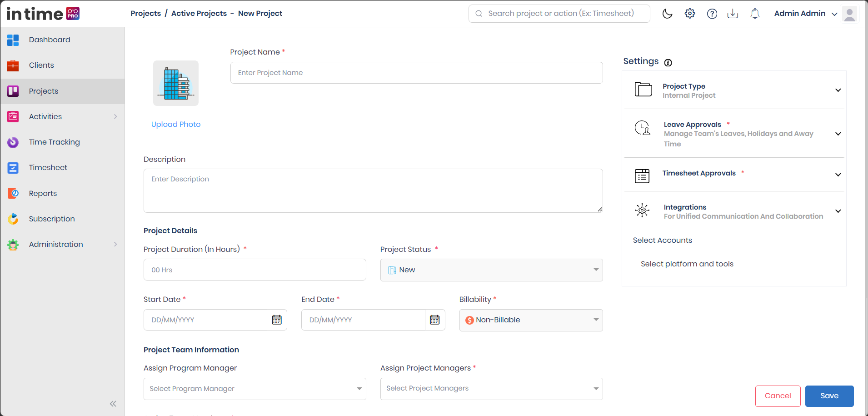Expand Leave Approvals settings section

pyautogui.click(x=838, y=134)
